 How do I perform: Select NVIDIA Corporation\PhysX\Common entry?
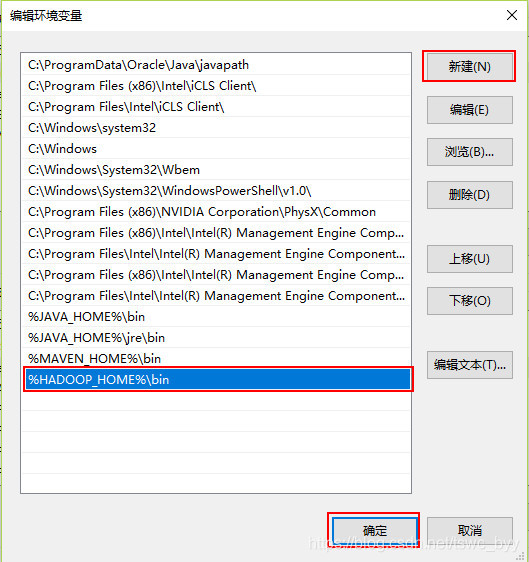tap(216, 211)
